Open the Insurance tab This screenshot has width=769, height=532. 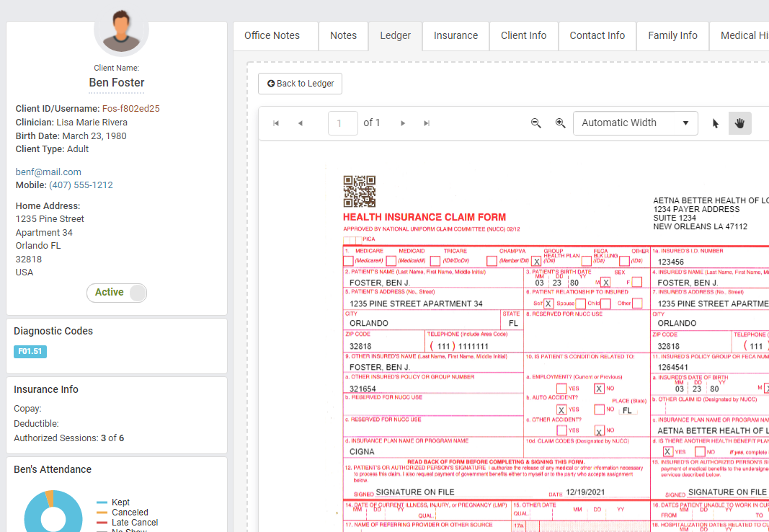pos(455,35)
